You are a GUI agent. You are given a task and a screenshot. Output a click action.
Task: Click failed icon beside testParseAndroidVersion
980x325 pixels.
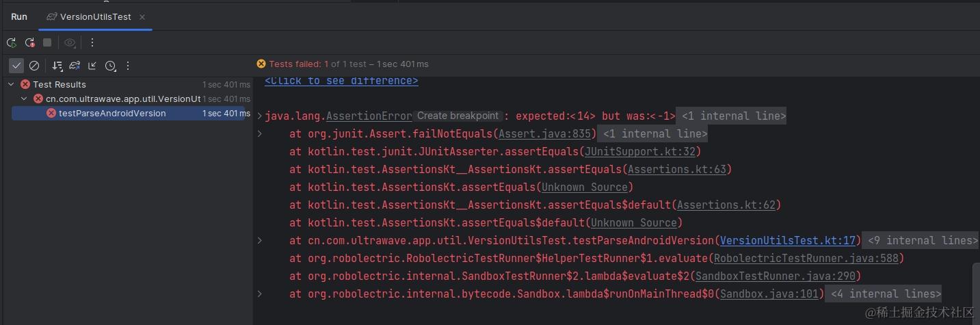pos(51,113)
